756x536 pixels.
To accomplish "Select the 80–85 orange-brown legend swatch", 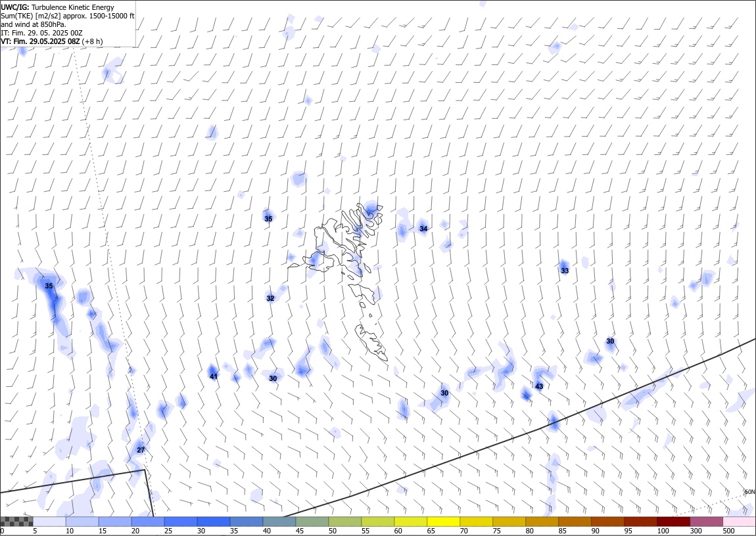I will point(542,522).
